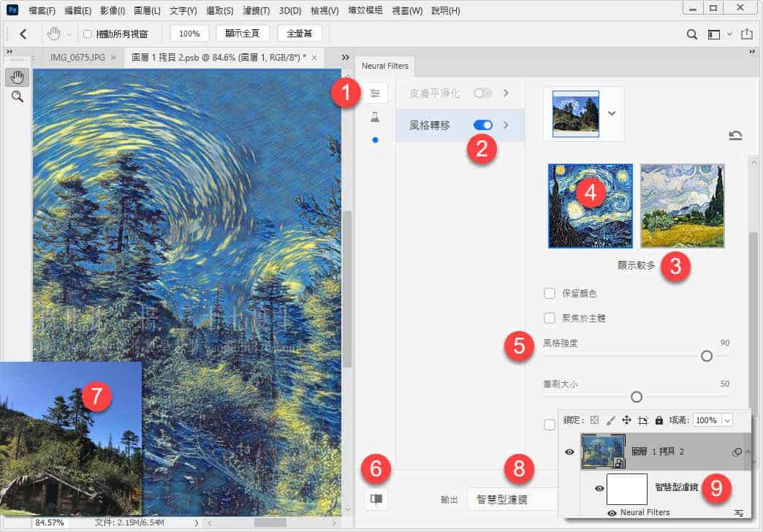Open Hand tool preset picker arrow
The width and height of the screenshot is (763, 532).
click(69, 34)
